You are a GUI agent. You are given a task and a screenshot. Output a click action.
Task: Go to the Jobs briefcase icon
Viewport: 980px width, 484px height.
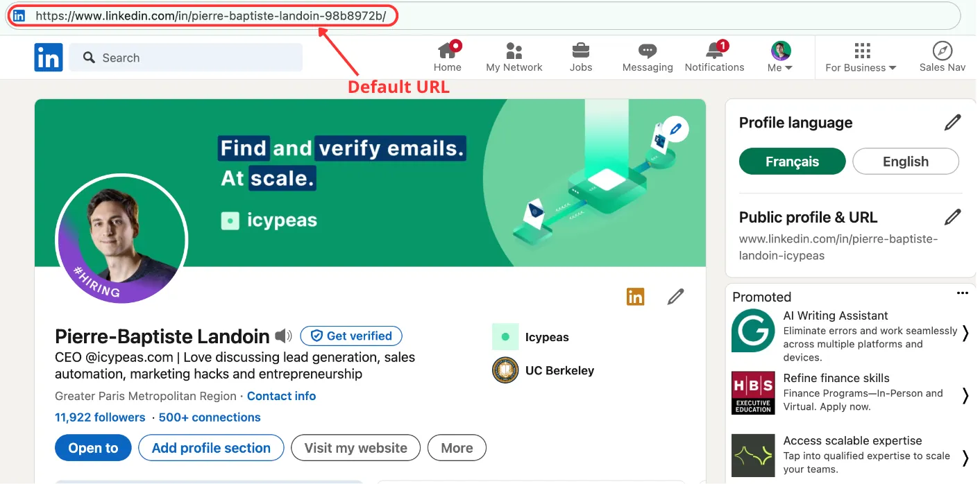tap(581, 51)
